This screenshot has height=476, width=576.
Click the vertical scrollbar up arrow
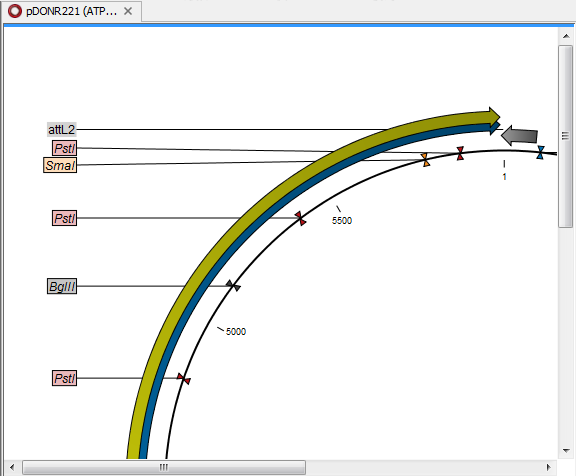pos(566,36)
